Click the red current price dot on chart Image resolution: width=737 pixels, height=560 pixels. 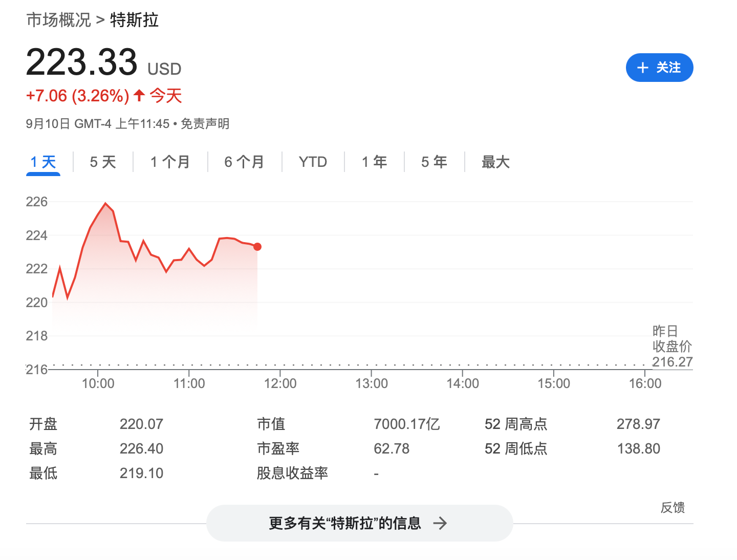(257, 247)
